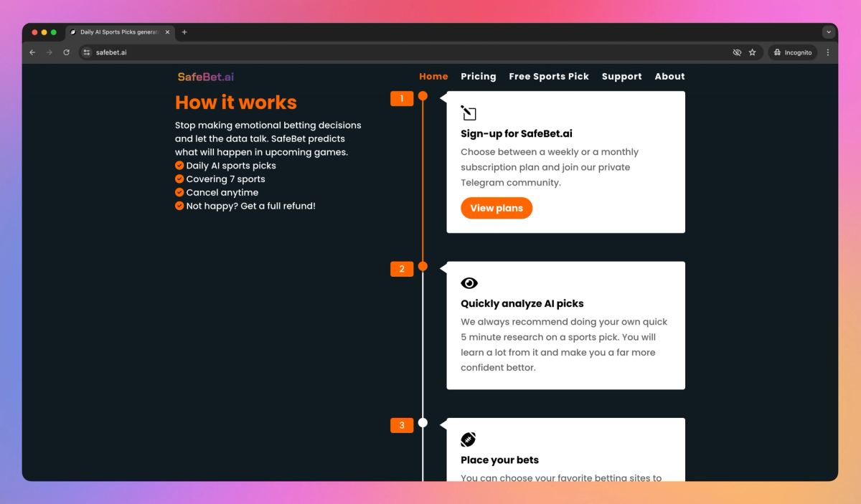Select step 3 number badge
Image resolution: width=861 pixels, height=504 pixels.
coord(402,425)
